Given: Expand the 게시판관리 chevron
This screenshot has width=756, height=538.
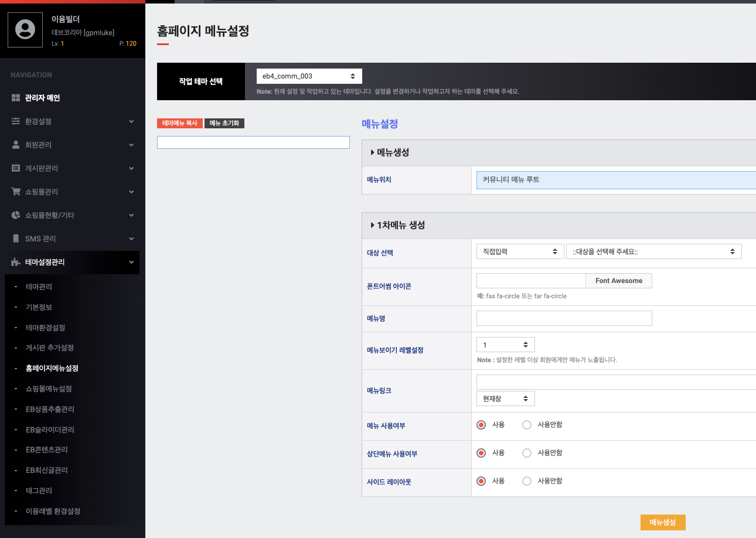Looking at the screenshot, I should pos(131,168).
